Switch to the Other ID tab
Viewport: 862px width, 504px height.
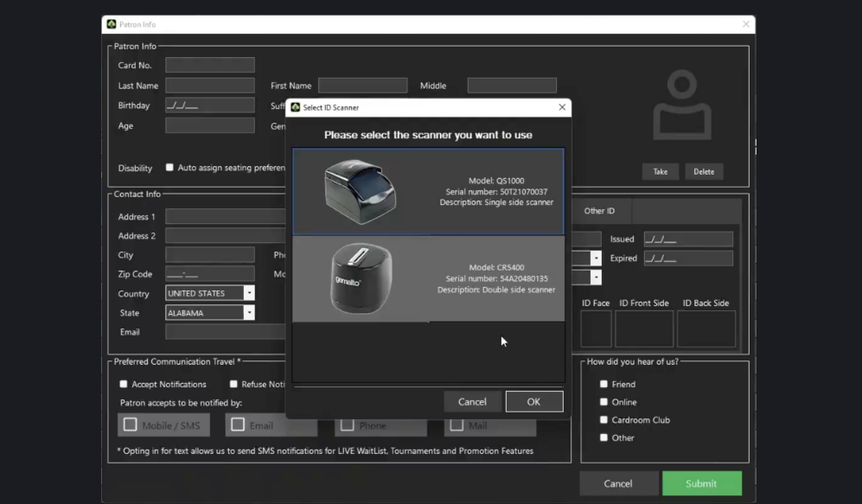click(599, 211)
